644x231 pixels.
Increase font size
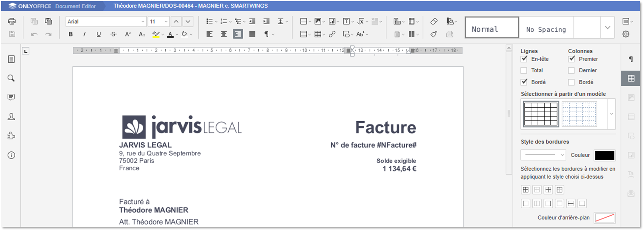pyautogui.click(x=176, y=21)
